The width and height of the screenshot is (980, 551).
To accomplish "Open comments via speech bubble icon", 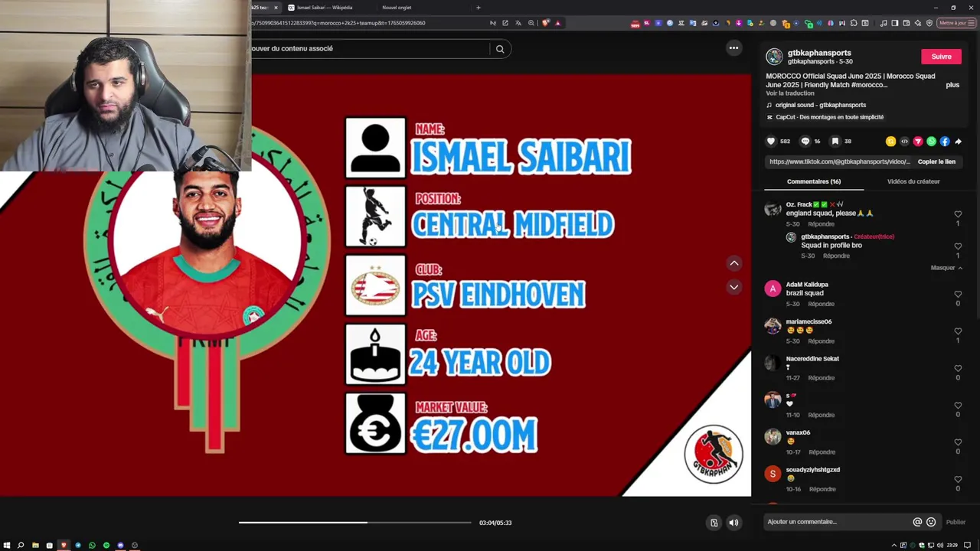I will 805,142.
